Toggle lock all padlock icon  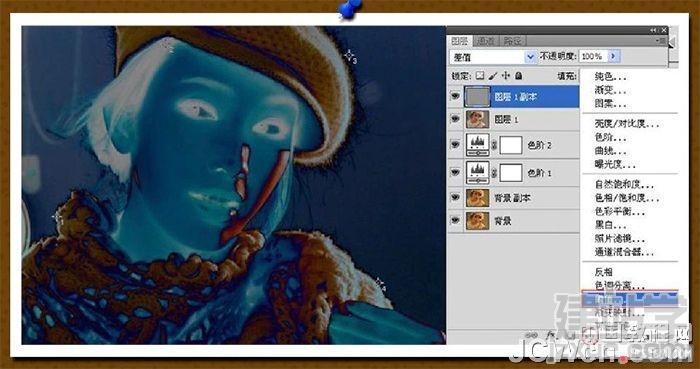coord(518,76)
